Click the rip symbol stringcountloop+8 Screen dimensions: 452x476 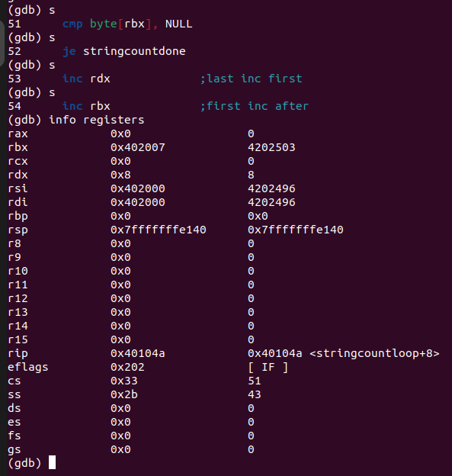374,353
